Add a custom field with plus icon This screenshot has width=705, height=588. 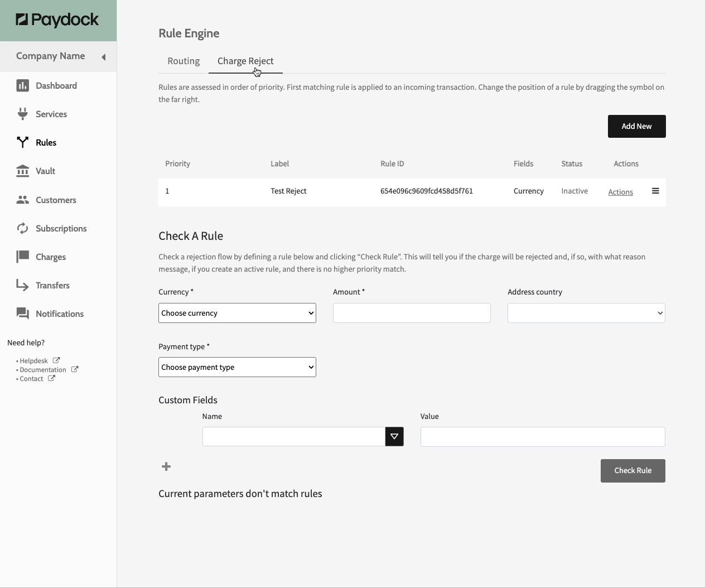point(166,466)
